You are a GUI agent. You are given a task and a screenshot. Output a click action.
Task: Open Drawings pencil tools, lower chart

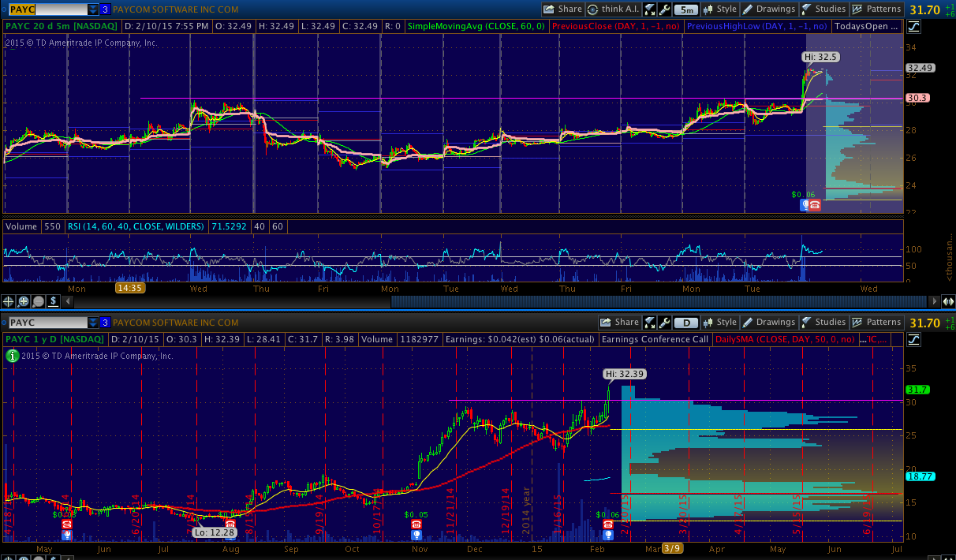[x=769, y=323]
